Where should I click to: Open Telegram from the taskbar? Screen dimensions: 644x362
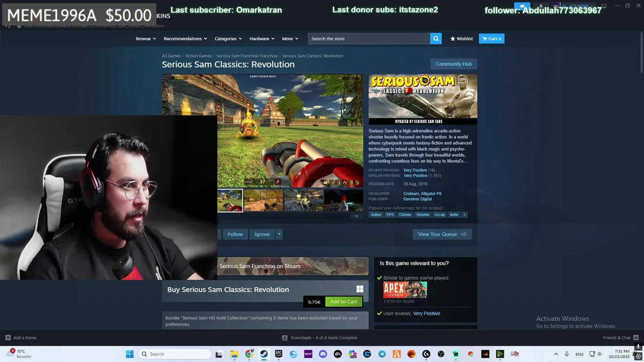pos(382,354)
